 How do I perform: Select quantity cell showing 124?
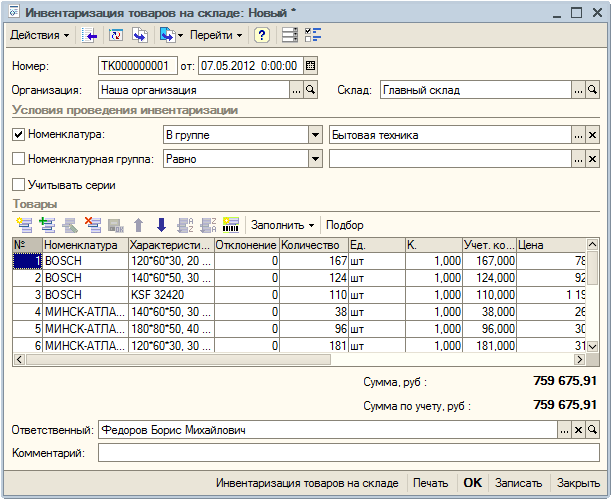click(x=314, y=278)
